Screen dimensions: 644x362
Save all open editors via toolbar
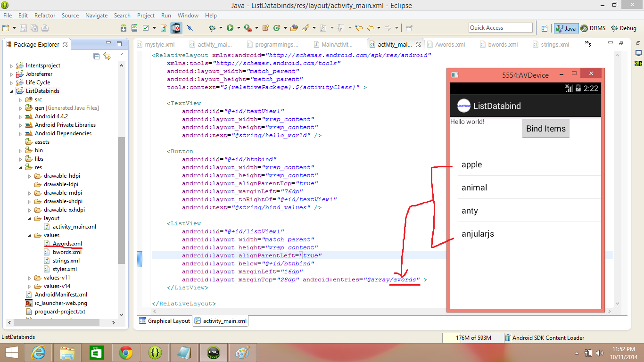coord(34,28)
